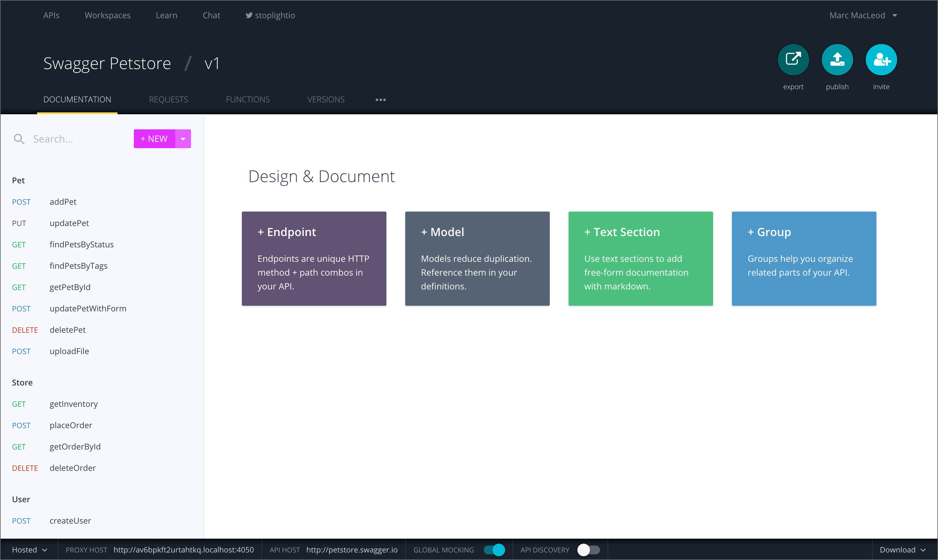Click the invite user icon
The image size is (938, 560).
881,60
